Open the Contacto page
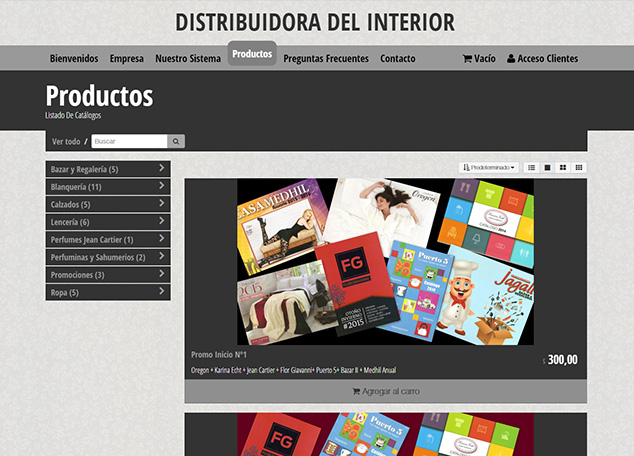 point(398,59)
